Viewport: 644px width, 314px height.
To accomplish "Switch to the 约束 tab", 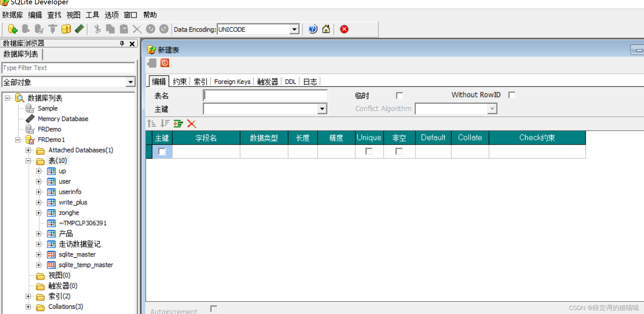I will point(180,81).
